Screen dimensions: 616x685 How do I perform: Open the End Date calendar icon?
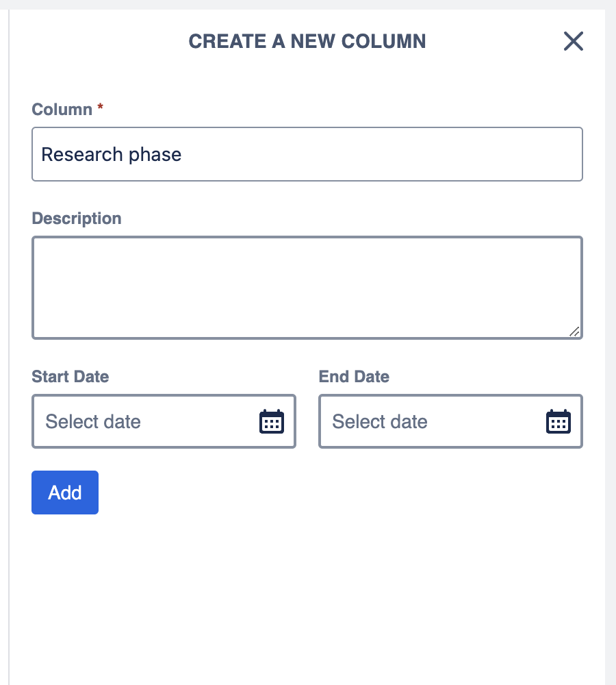558,421
